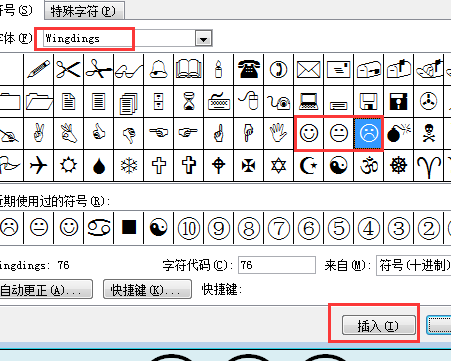
Task: Select the snowflake symbol
Action: tap(129, 165)
